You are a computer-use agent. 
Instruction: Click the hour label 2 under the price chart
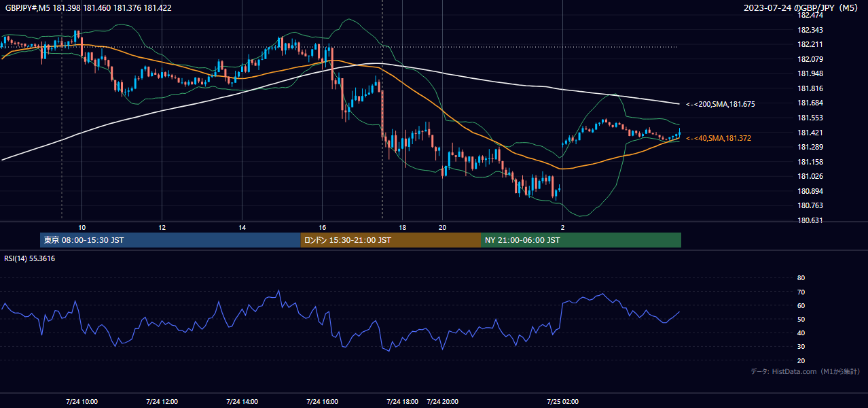[x=562, y=228]
